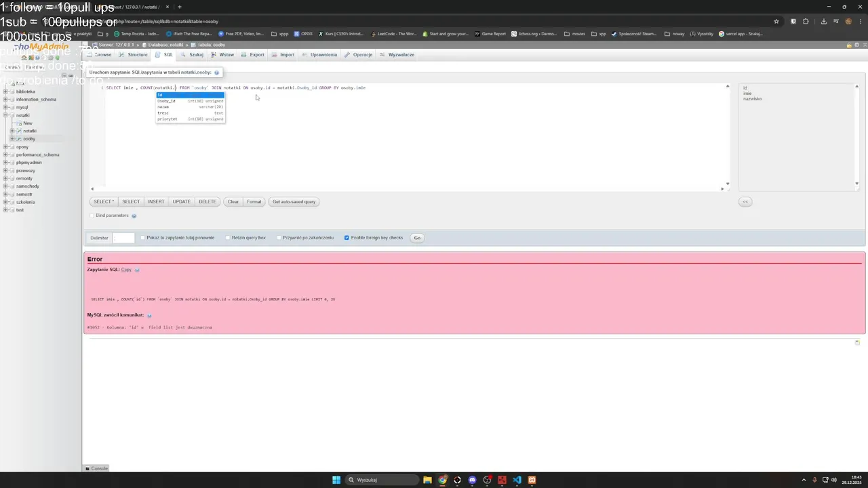The width and height of the screenshot is (868, 488).
Task: Select the osoby table in tree
Action: pos(29,139)
